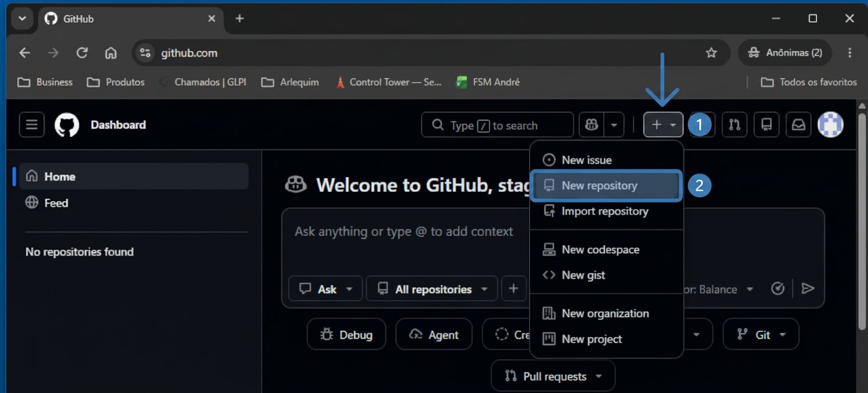
Task: Click the send message arrow icon
Action: pos(808,288)
